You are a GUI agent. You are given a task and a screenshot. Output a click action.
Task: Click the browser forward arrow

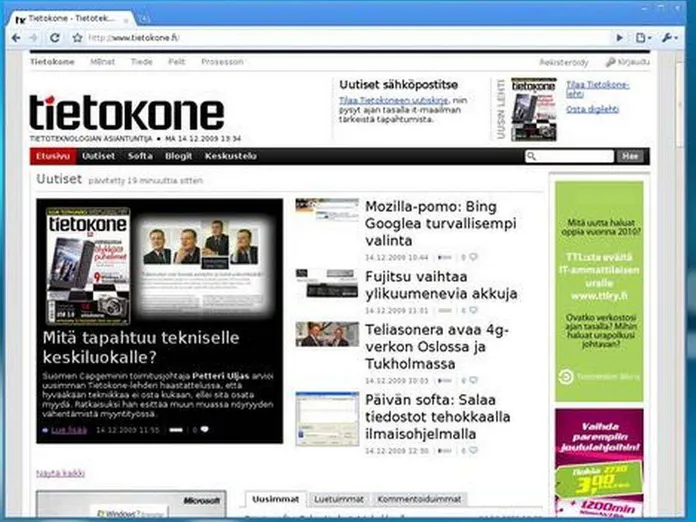33,38
